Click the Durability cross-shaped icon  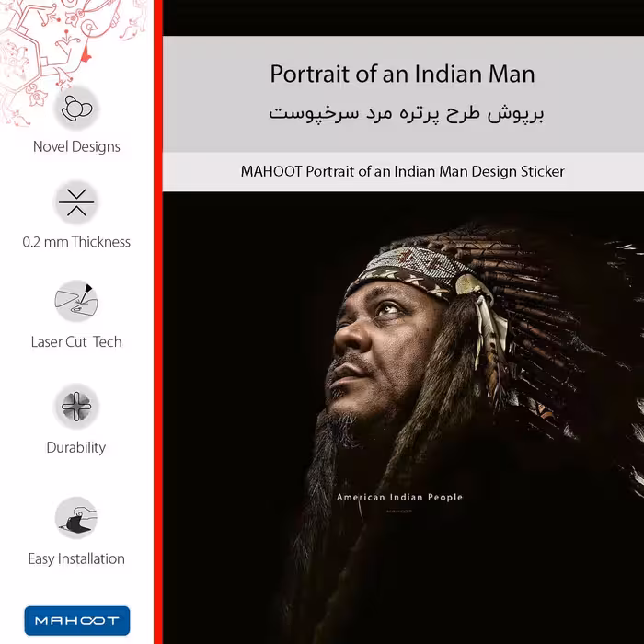pyautogui.click(x=76, y=407)
